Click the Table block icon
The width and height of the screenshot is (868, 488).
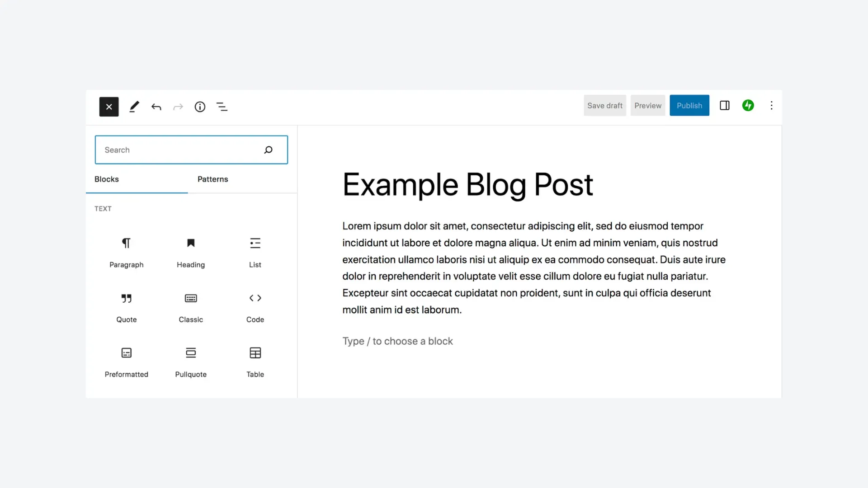255,353
